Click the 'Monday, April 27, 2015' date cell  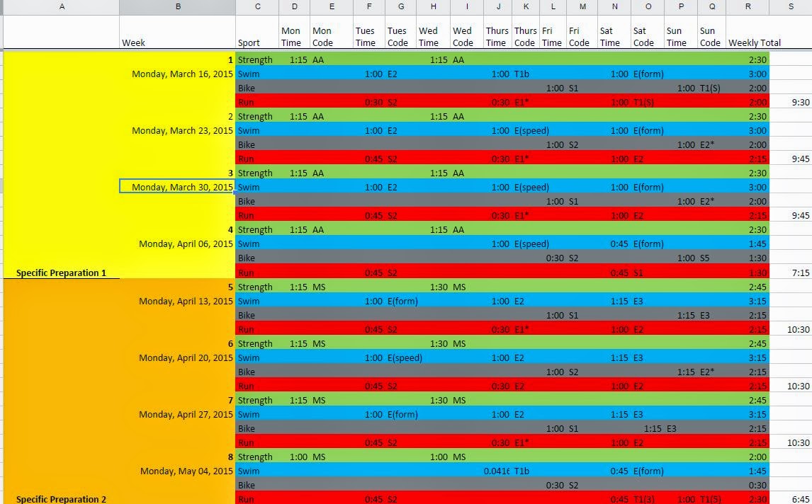(x=178, y=415)
